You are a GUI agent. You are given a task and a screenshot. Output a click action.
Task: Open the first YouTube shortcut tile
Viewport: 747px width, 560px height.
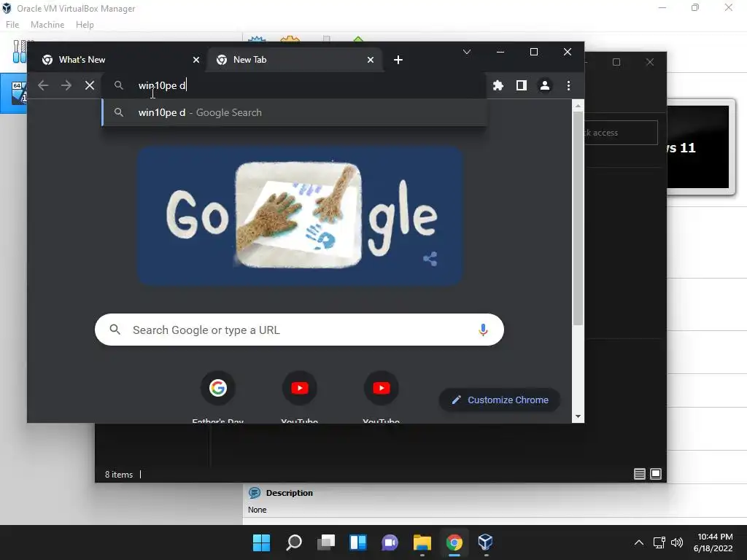(x=300, y=395)
